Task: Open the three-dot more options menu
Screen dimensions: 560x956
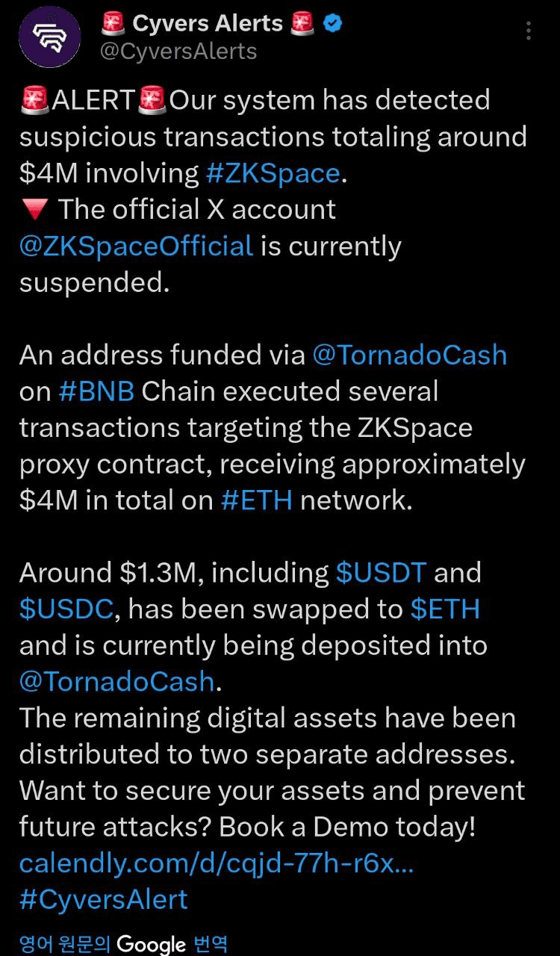Action: click(x=529, y=31)
